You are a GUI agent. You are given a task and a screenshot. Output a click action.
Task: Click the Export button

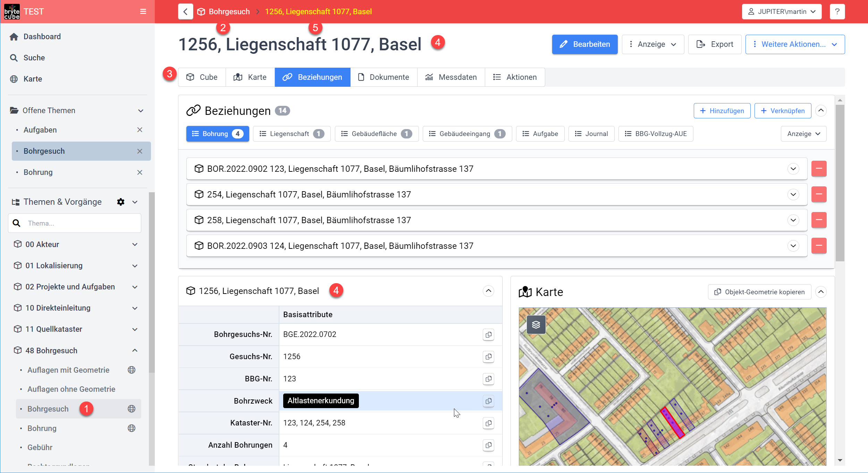click(x=715, y=44)
